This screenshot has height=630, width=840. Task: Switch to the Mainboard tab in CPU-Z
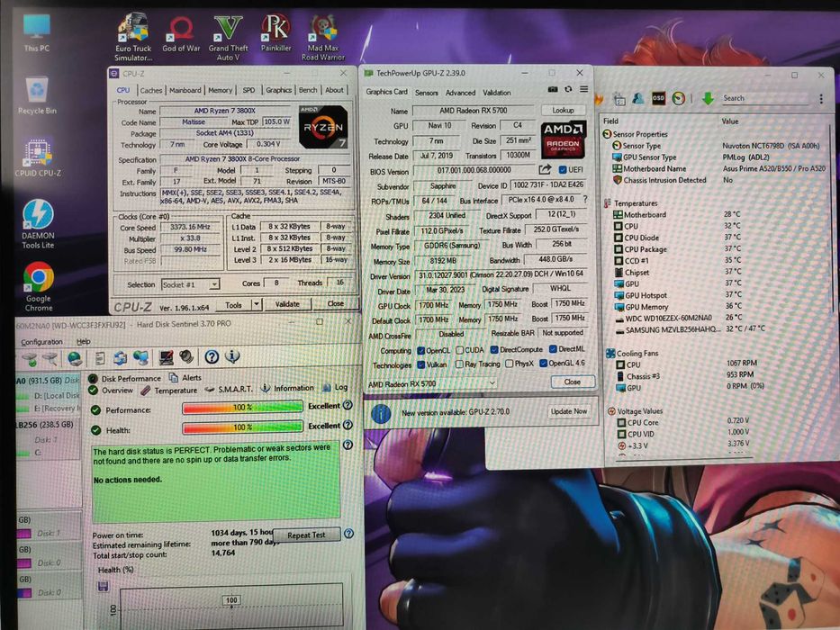point(185,90)
